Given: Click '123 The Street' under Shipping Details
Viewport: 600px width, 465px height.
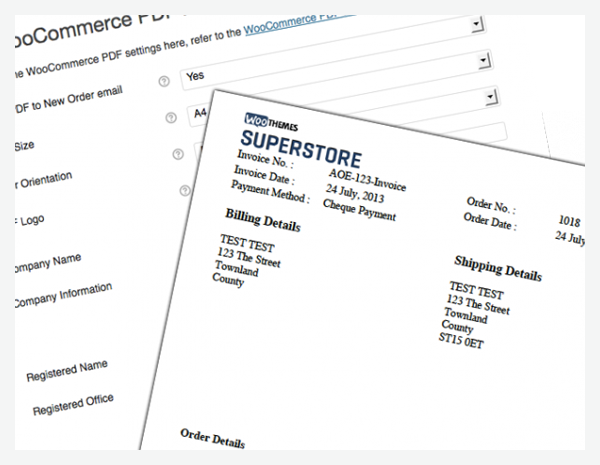Looking at the screenshot, I should tap(478, 305).
